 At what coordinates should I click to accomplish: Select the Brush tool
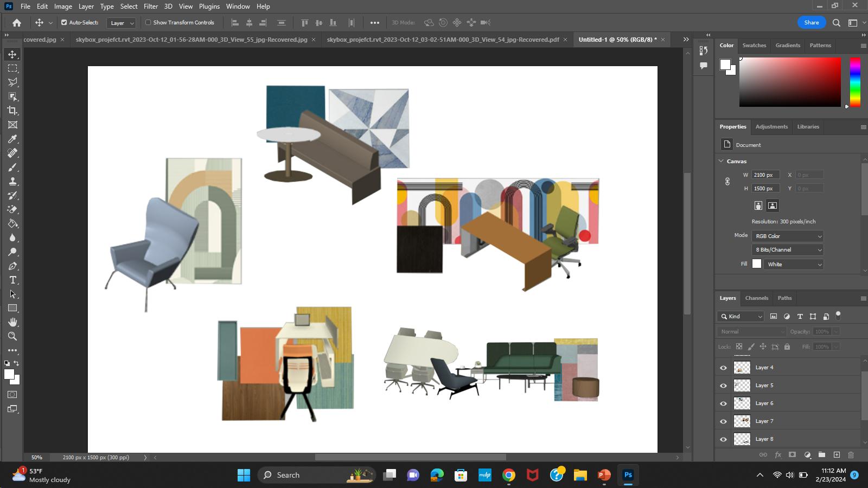12,167
